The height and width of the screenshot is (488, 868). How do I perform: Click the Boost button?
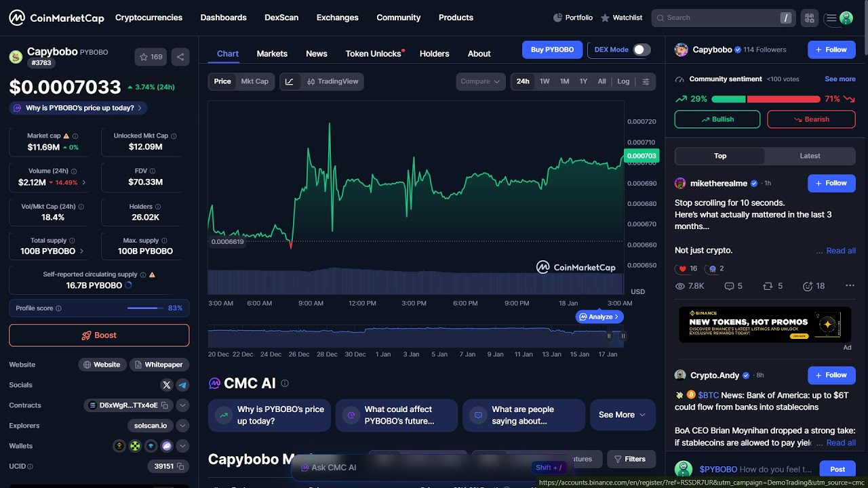point(99,335)
